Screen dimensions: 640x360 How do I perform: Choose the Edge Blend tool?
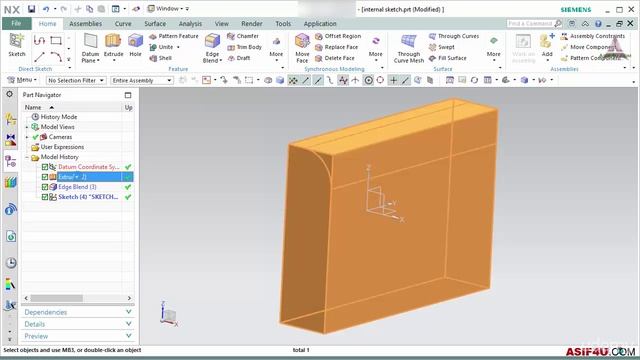click(212, 48)
